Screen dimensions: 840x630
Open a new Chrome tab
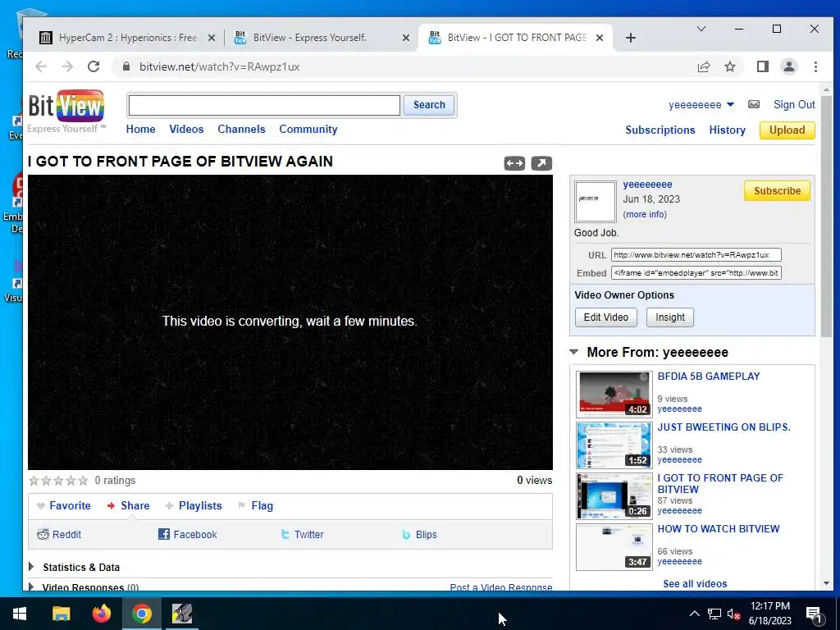click(631, 38)
